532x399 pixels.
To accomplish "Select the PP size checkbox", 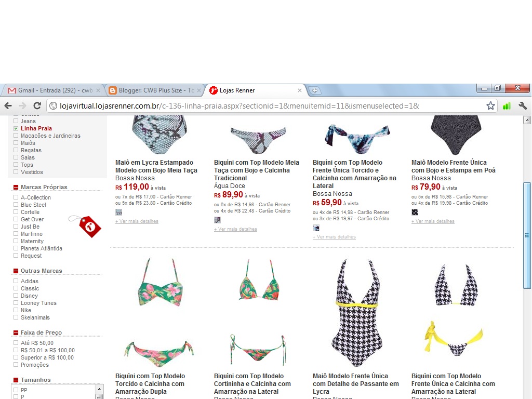I will click(x=16, y=390).
